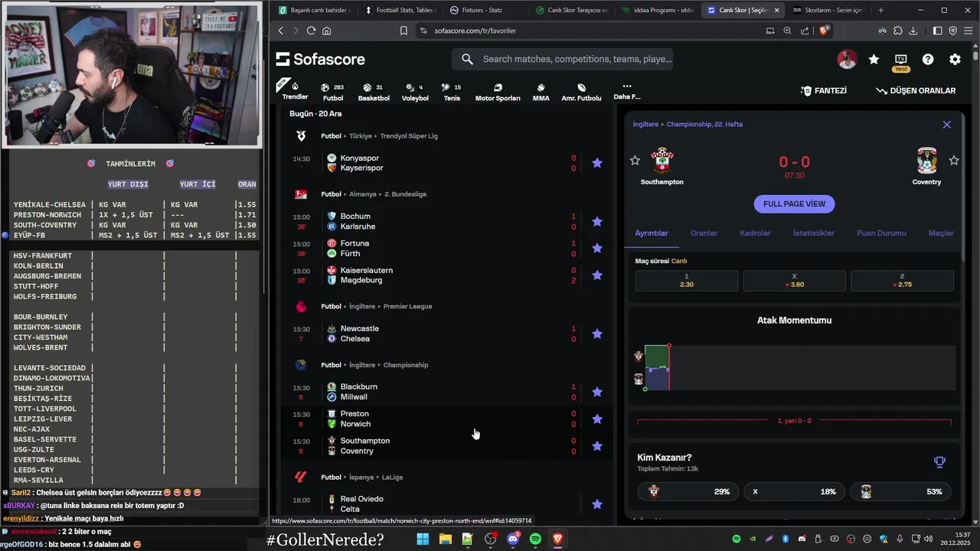
Task: Bookmark this page in the browser
Action: (403, 31)
